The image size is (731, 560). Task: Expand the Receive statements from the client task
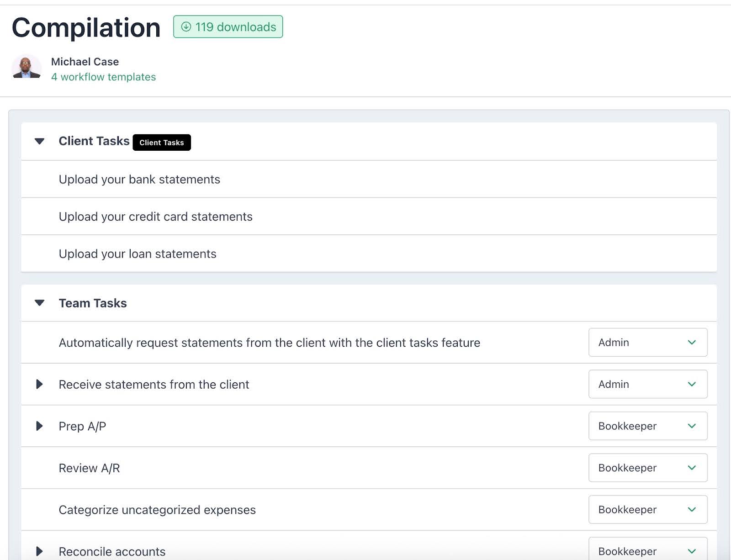(40, 384)
